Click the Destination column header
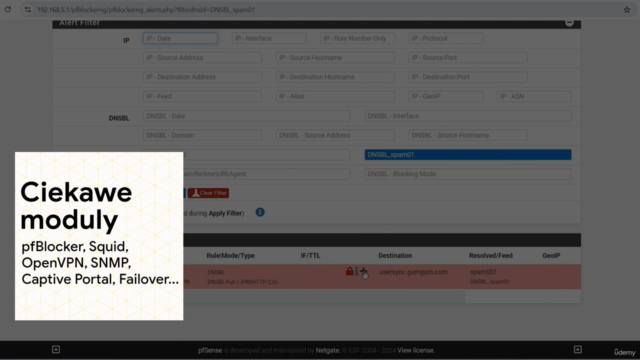The width and height of the screenshot is (640, 360). click(x=395, y=256)
